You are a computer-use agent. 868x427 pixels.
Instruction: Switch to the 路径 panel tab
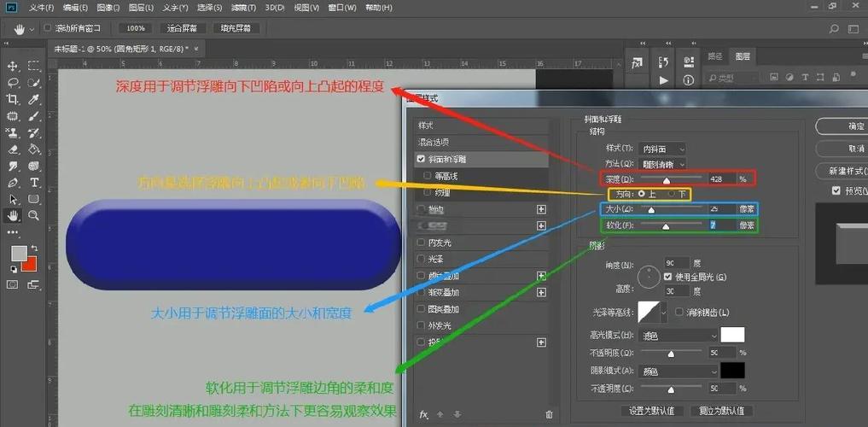715,56
